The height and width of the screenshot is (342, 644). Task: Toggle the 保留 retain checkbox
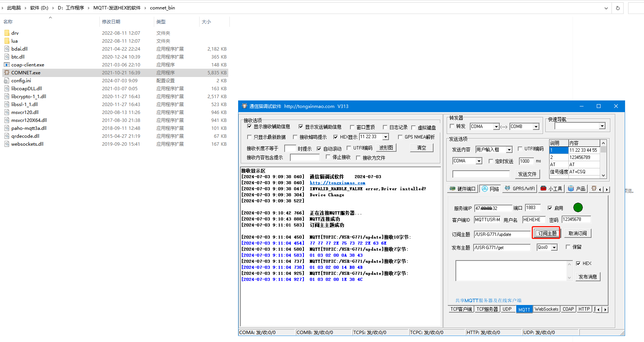[x=568, y=247]
